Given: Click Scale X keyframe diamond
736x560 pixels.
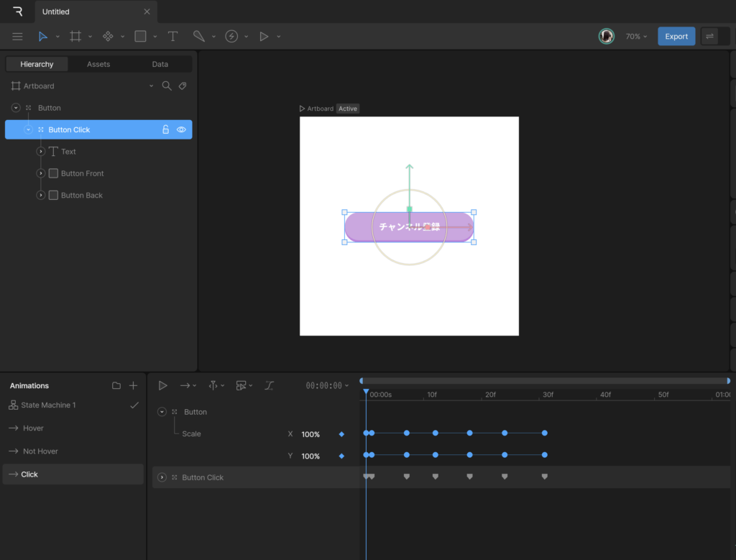Looking at the screenshot, I should point(341,434).
